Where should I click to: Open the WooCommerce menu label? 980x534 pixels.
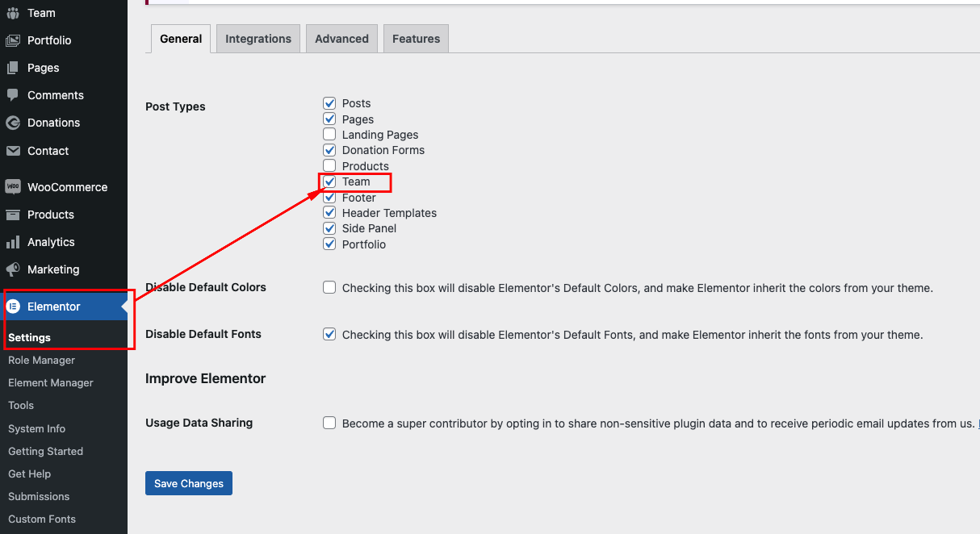[67, 187]
